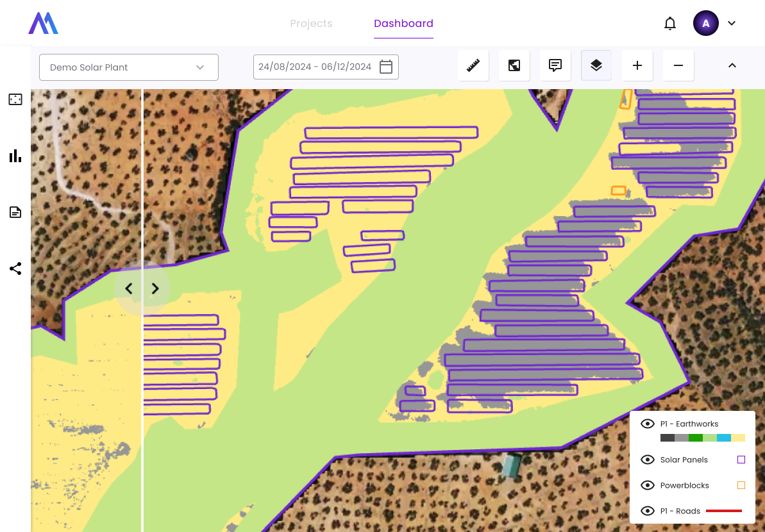Click the contrast basemap icon
765x532 pixels.
514,65
